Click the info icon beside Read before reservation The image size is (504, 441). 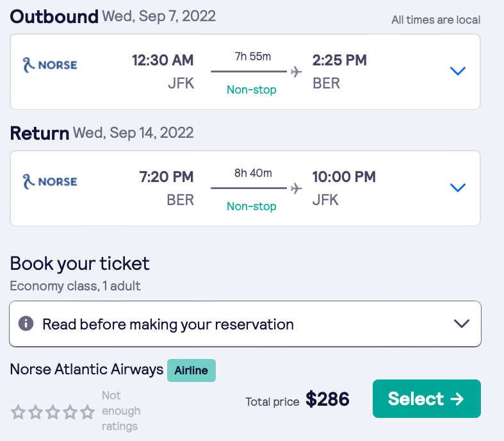(26, 324)
